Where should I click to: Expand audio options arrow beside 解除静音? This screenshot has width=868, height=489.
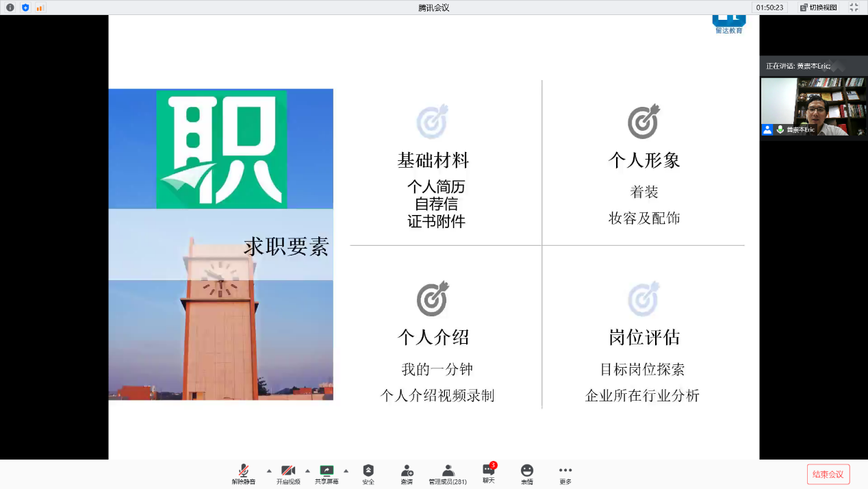click(268, 471)
